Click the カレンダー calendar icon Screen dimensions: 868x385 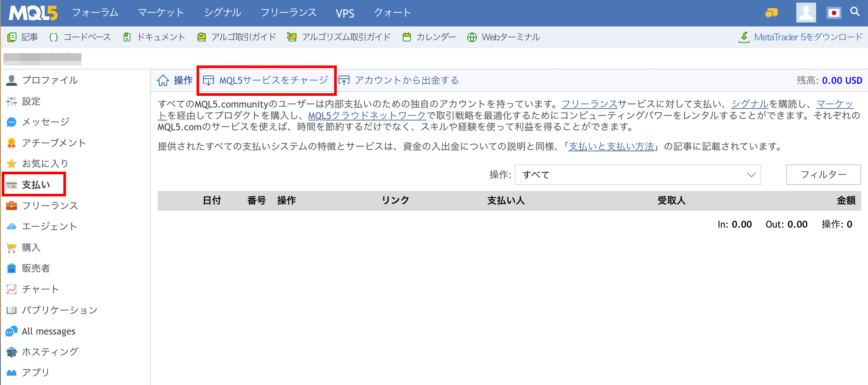tap(407, 37)
